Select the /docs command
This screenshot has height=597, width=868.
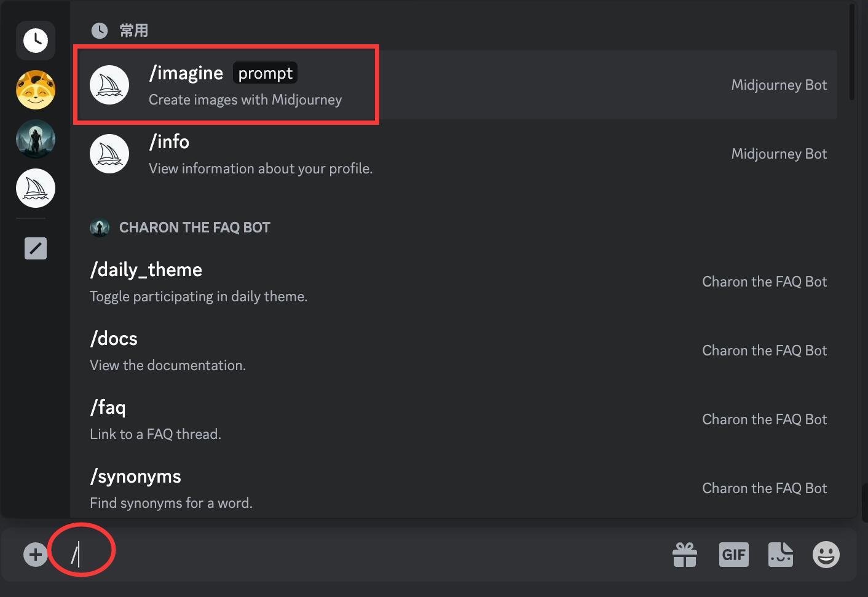pos(456,350)
